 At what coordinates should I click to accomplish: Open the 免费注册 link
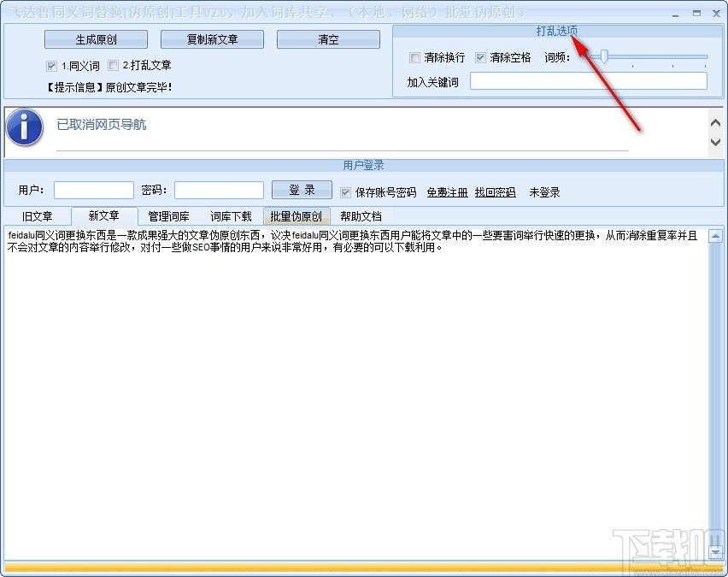tap(447, 192)
